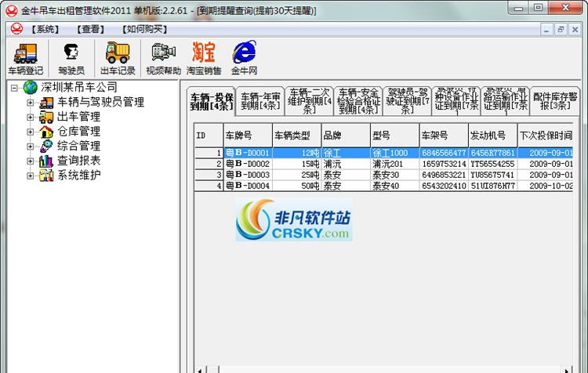Open 出车记录 dispatch records toolbar icon
Image resolution: width=588 pixels, height=373 pixels.
(118, 59)
